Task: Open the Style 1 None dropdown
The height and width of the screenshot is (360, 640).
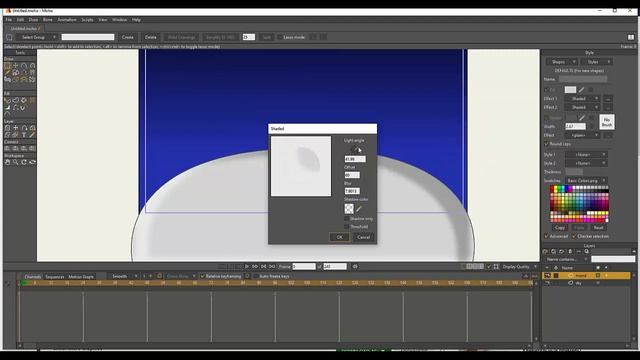Action: click(586, 155)
